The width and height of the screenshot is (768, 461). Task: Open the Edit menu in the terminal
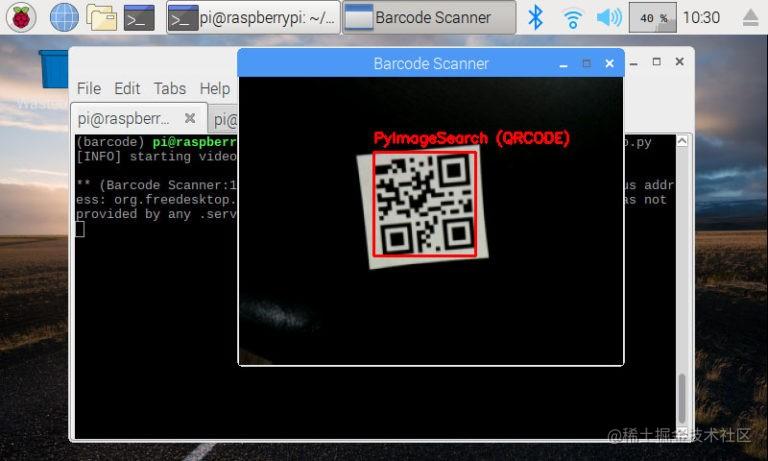point(127,89)
